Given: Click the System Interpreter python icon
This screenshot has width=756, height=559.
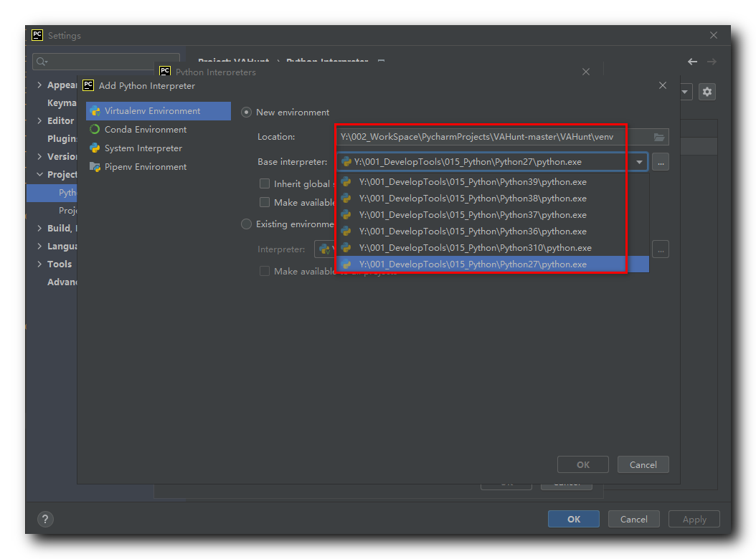Looking at the screenshot, I should pos(95,148).
